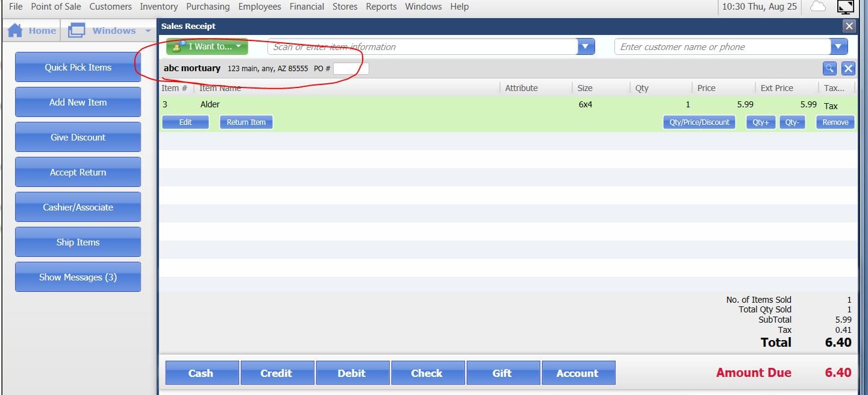Image resolution: width=868 pixels, height=395 pixels.
Task: Expand the Windows chevron dropdown
Action: (x=148, y=30)
